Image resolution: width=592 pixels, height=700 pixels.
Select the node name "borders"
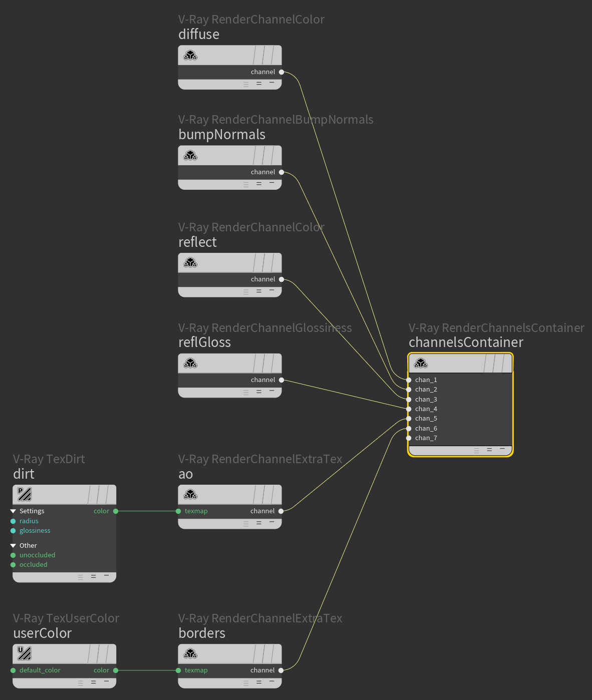[x=202, y=633]
